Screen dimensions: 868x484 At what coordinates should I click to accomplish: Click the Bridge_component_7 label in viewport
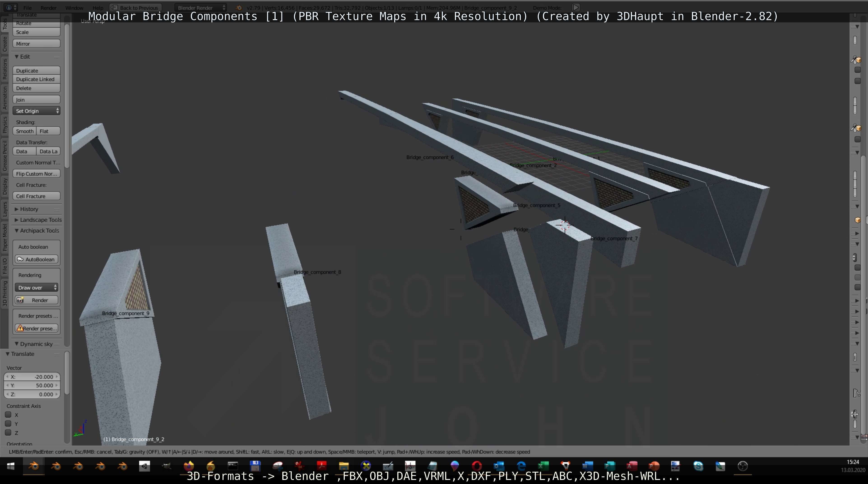click(x=614, y=238)
